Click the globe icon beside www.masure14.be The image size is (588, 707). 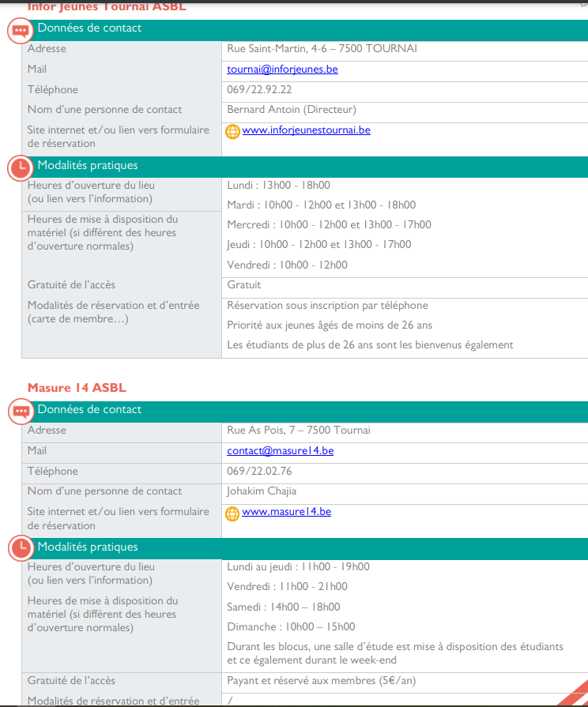point(232,513)
